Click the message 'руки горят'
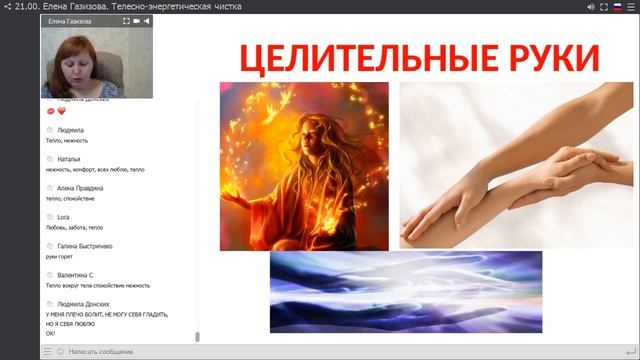This screenshot has width=640, height=360. [x=59, y=256]
